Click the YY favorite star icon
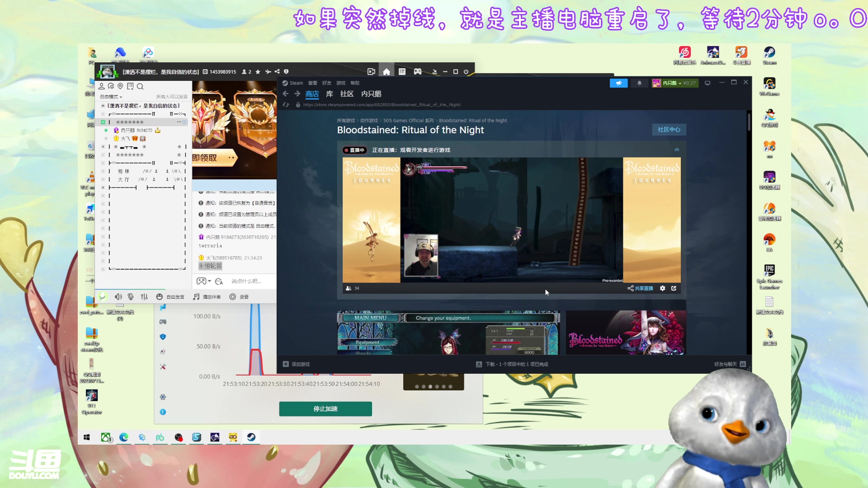The height and width of the screenshot is (488, 868). [x=258, y=71]
